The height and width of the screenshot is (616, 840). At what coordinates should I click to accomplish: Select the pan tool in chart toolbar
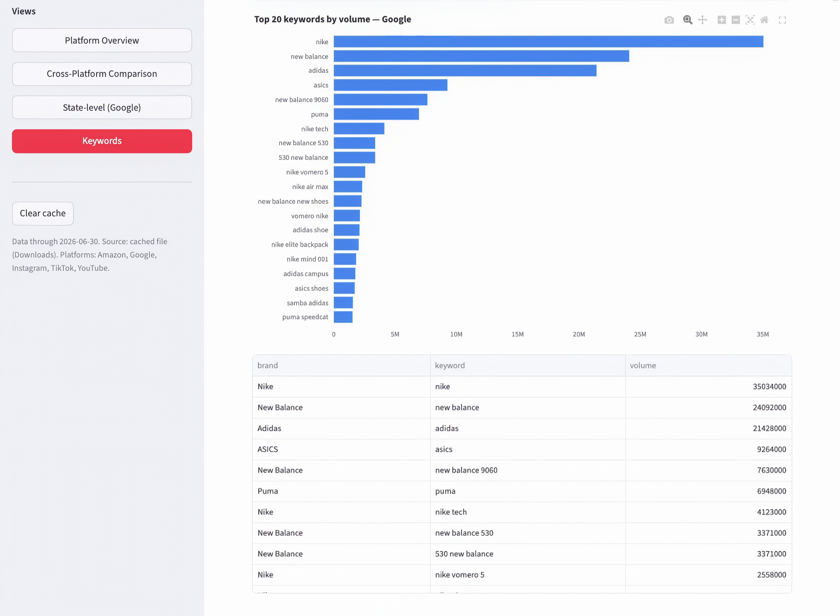point(703,20)
